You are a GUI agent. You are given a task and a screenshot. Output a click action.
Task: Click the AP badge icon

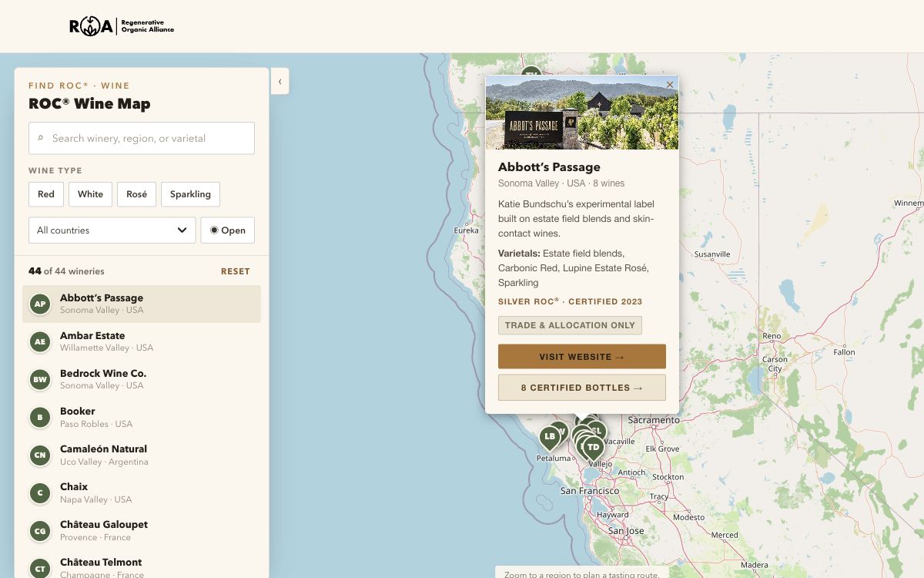40,304
